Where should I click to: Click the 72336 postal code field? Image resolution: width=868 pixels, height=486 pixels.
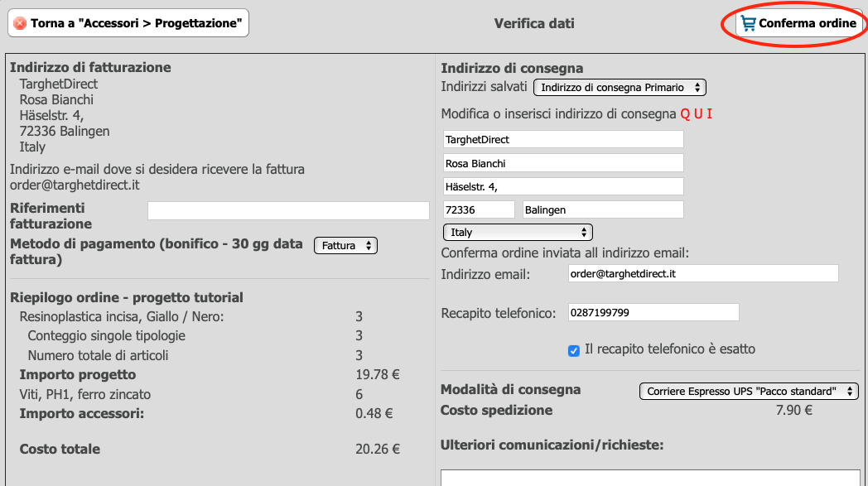tap(479, 209)
